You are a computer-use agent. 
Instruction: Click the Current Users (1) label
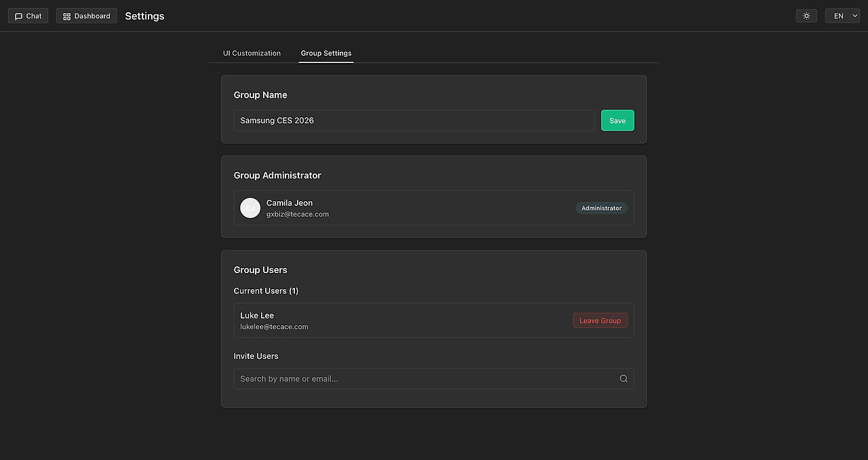pos(266,291)
